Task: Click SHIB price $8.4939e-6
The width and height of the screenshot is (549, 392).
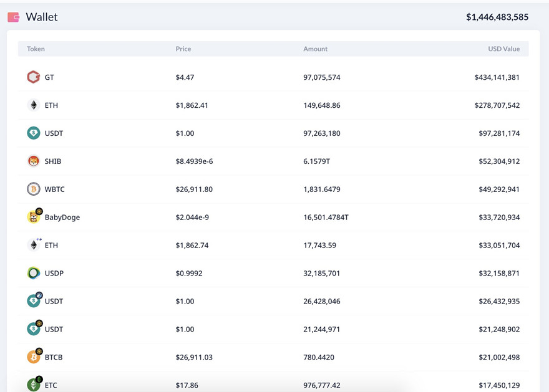Action: coord(194,161)
